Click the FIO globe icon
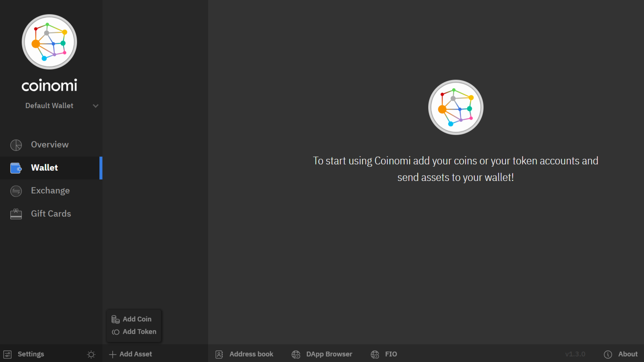The width and height of the screenshot is (644, 362). point(375,354)
